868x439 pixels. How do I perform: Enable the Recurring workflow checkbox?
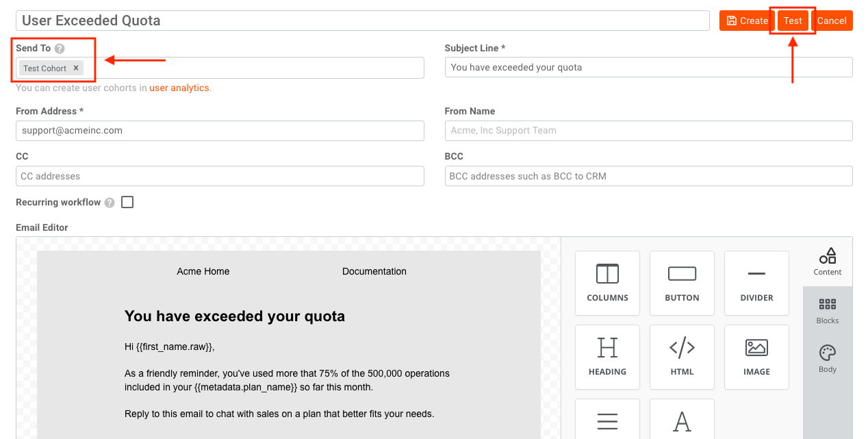tap(127, 202)
